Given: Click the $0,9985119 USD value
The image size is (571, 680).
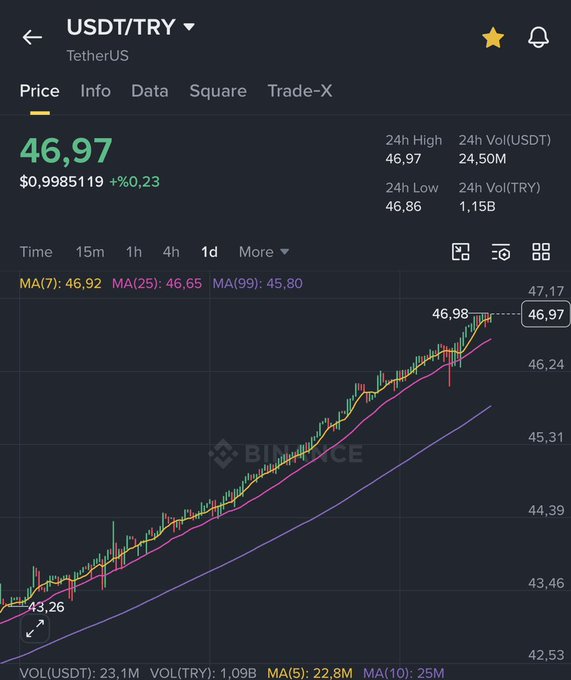Looking at the screenshot, I should pyautogui.click(x=62, y=182).
